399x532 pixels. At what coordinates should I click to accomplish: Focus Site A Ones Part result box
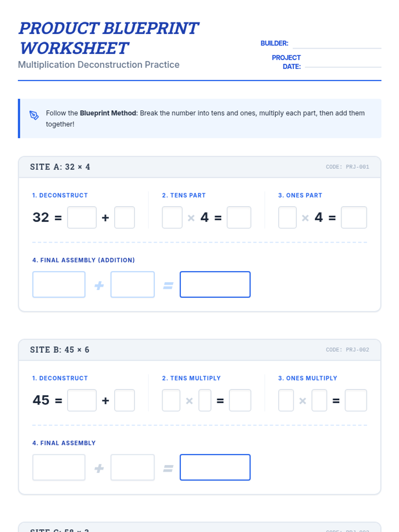[x=354, y=217]
